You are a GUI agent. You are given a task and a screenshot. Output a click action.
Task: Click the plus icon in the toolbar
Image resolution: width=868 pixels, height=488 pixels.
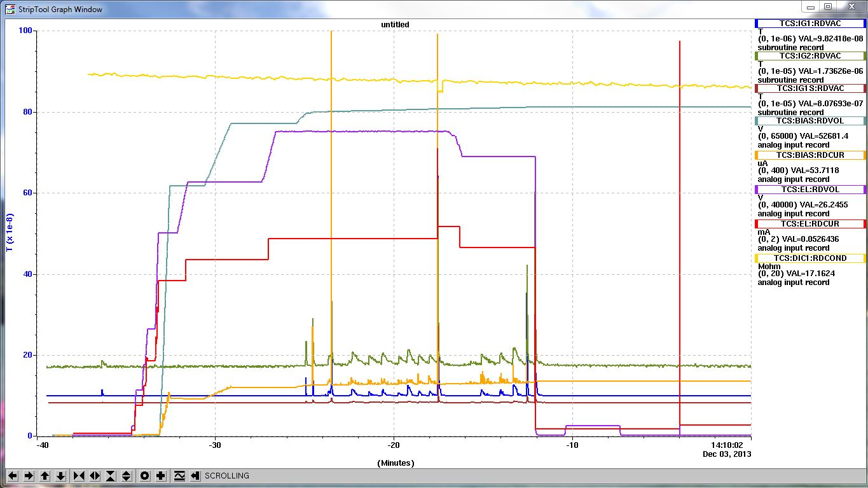point(161,476)
